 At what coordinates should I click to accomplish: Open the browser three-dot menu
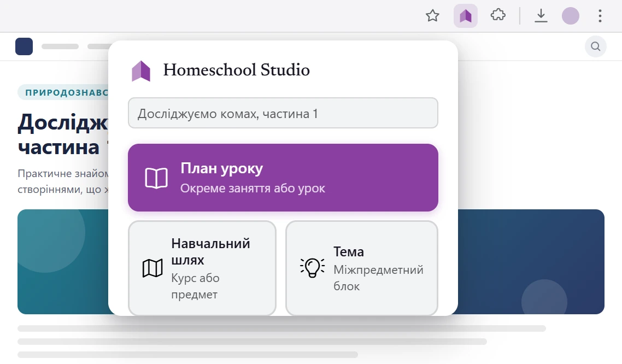[x=600, y=16]
